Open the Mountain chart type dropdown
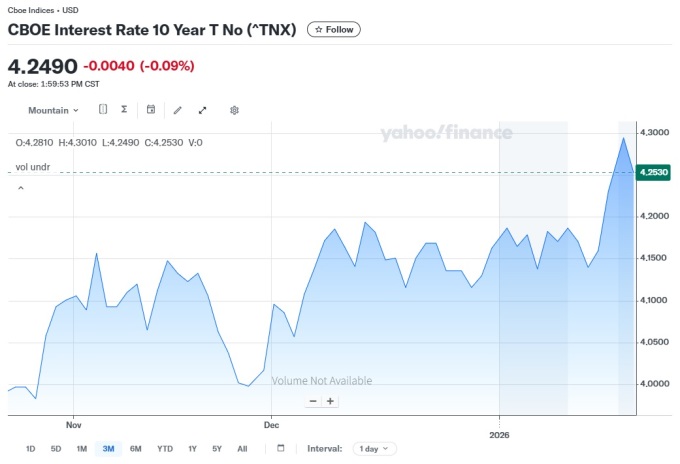 [53, 110]
